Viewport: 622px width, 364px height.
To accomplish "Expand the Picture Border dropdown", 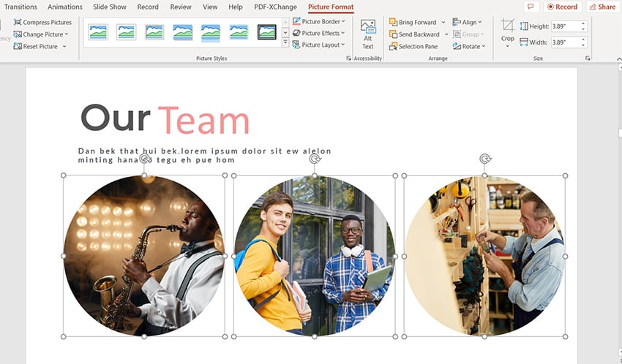I will [x=318, y=22].
